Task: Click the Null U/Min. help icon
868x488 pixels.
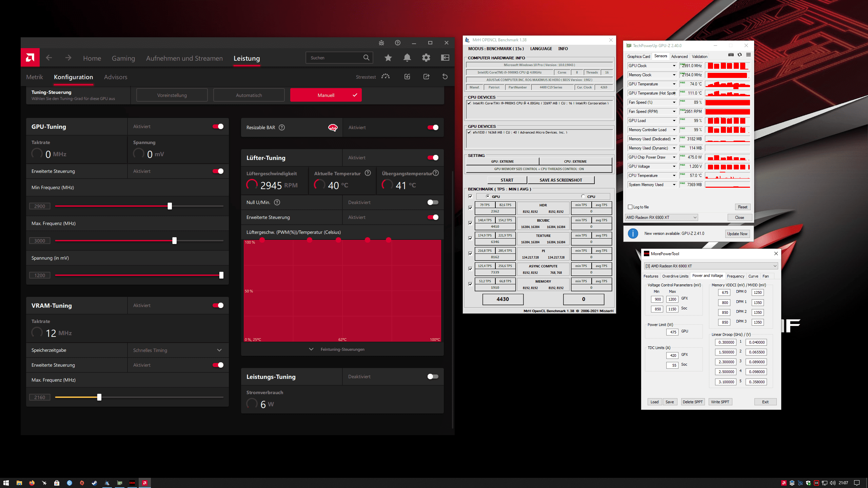Action: (277, 202)
